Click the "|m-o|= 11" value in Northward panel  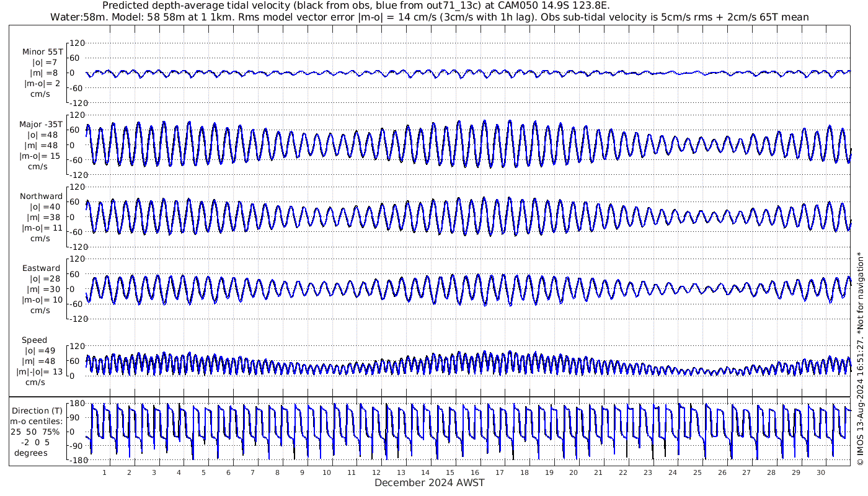point(42,228)
